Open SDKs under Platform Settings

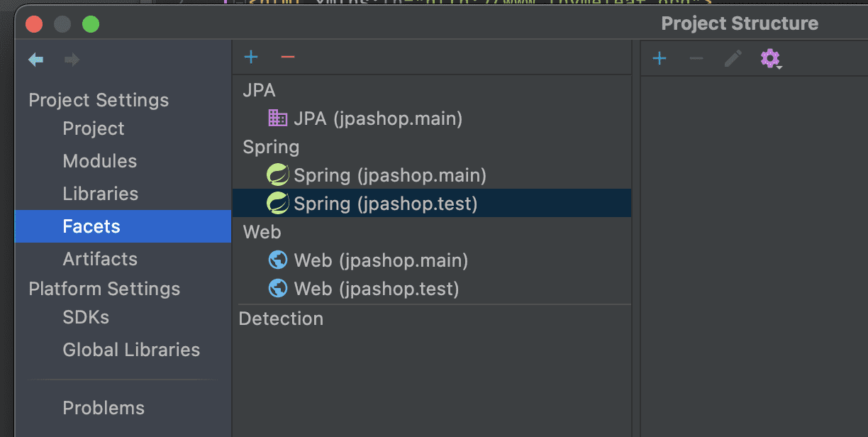86,317
